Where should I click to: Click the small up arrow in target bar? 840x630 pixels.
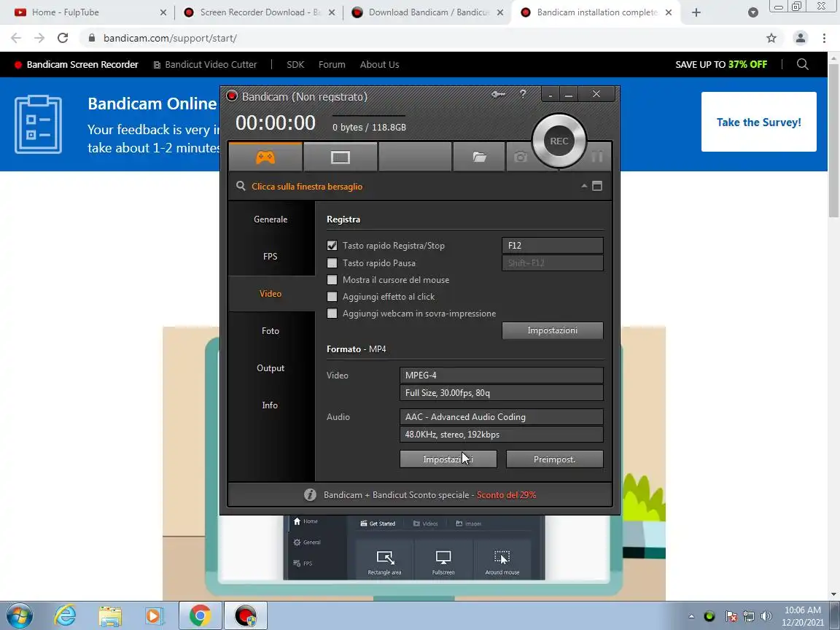(584, 186)
